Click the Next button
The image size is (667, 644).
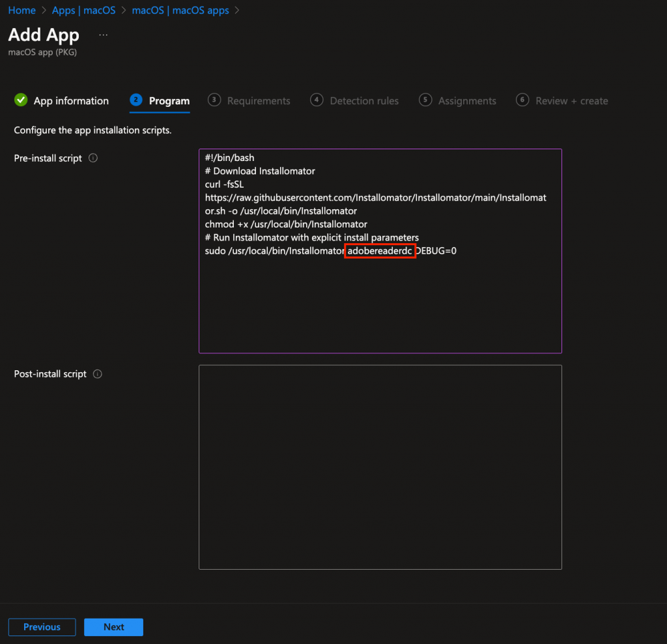click(x=113, y=626)
